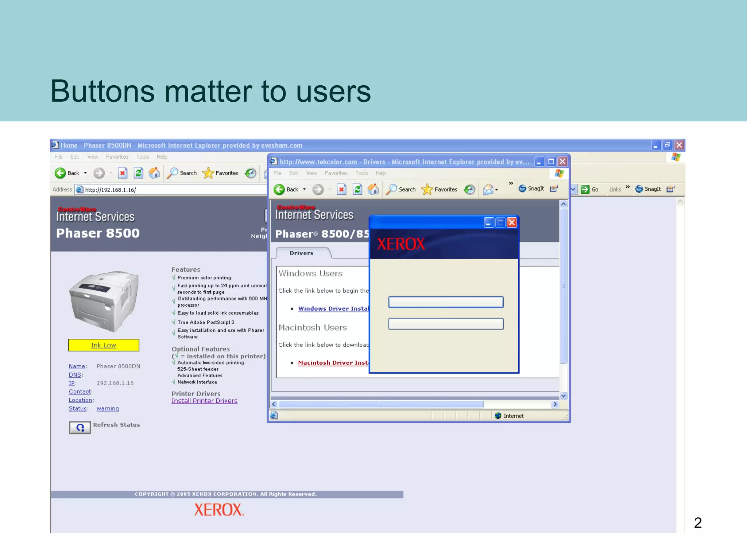Click the Refresh icon in Drivers window toolbar
This screenshot has width=747, height=560.
point(357,189)
